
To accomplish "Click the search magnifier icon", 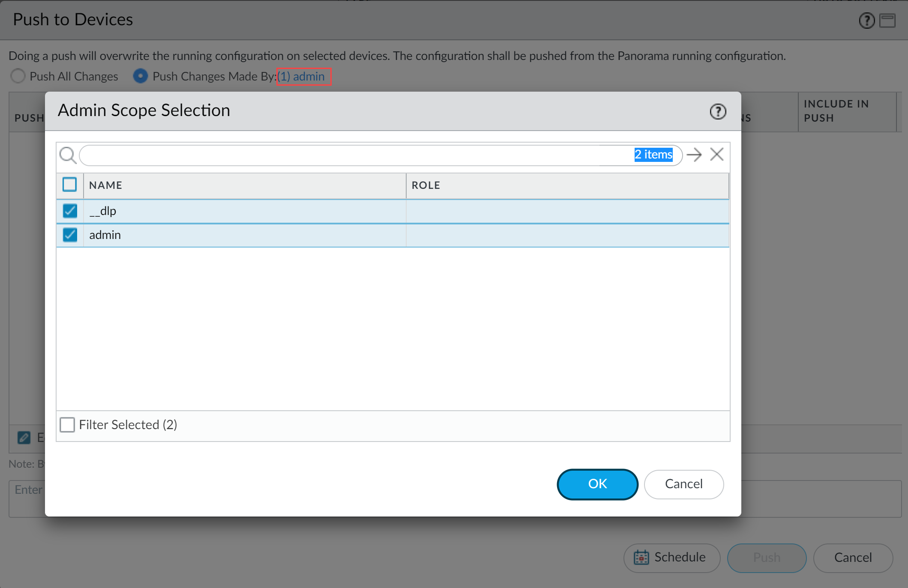I will point(68,155).
